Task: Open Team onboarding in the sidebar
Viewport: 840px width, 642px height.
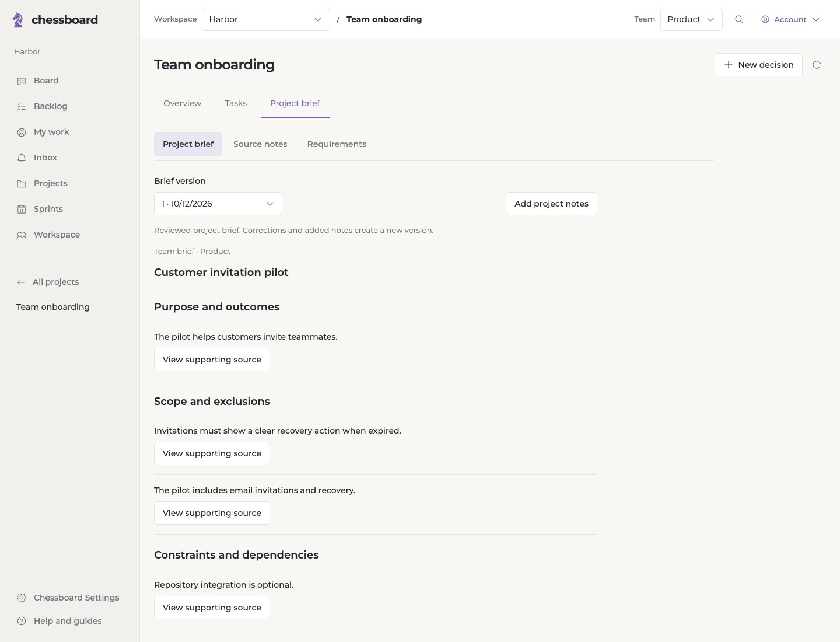Action: tap(53, 307)
